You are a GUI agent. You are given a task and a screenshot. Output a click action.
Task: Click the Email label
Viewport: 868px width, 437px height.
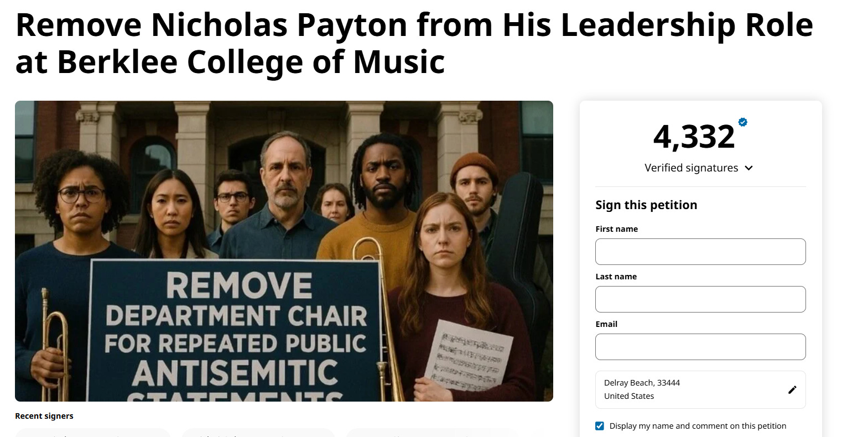(606, 324)
